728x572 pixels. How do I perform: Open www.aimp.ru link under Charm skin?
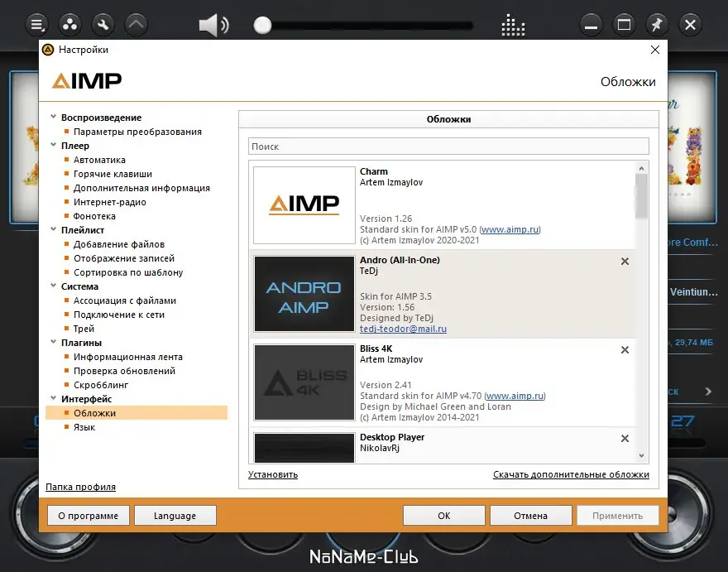pos(510,229)
